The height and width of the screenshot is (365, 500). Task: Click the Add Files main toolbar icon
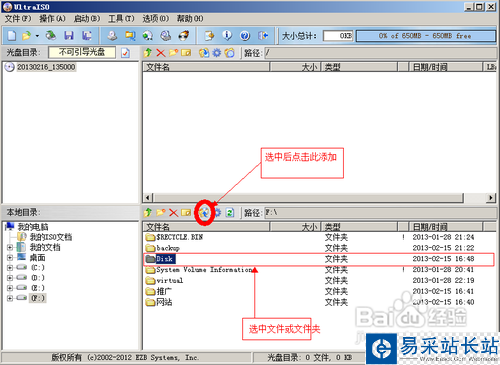(209, 36)
